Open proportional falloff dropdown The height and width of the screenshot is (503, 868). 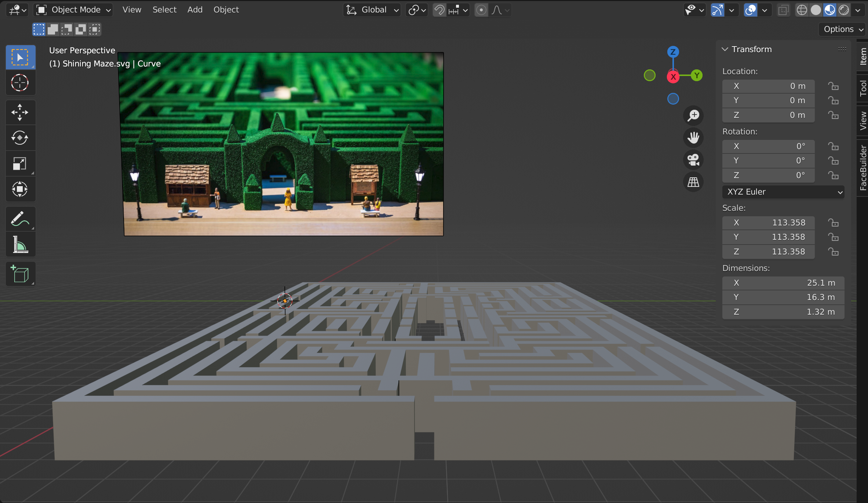500,10
